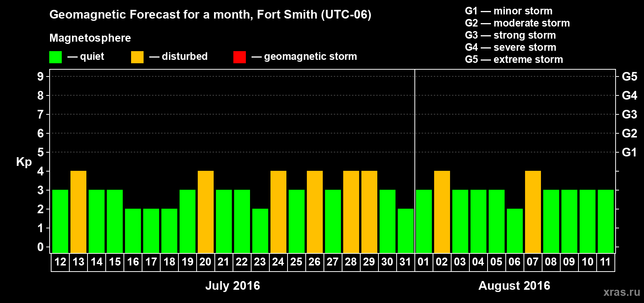The height and width of the screenshot is (303, 644).
Task: Click the Magnetosphere heading
Action: pos(90,38)
